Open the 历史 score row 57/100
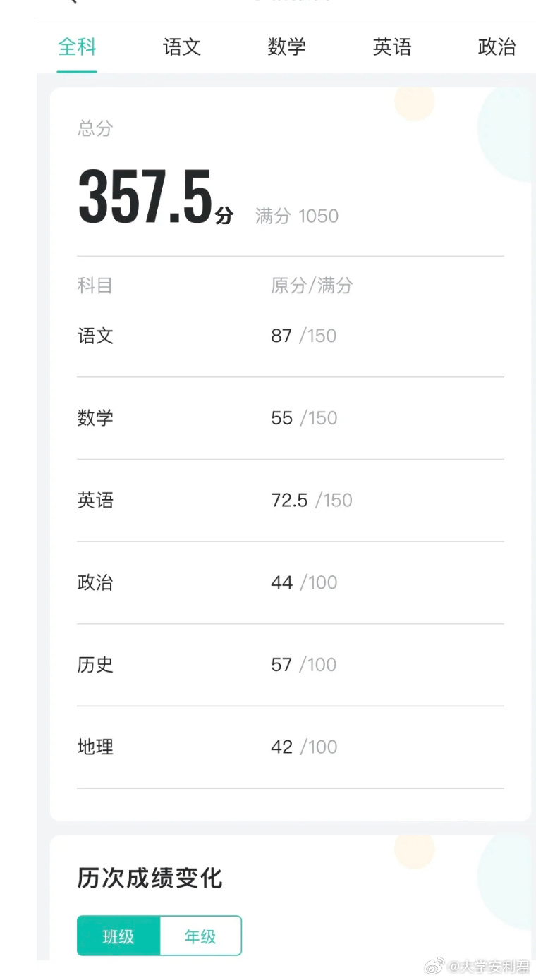The image size is (536, 980). [291, 665]
